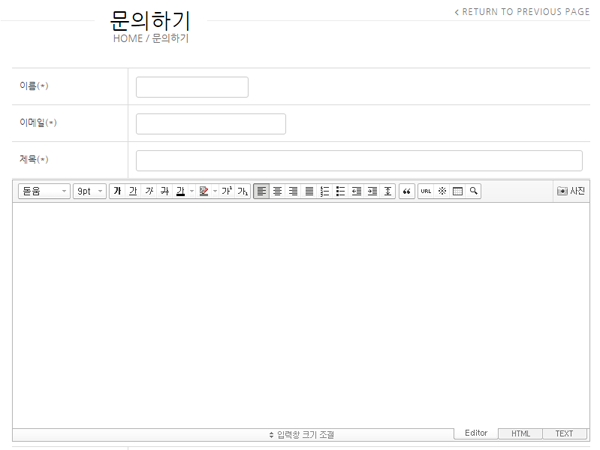
Task: Open font color palette dropdown arrow
Action: [x=192, y=191]
